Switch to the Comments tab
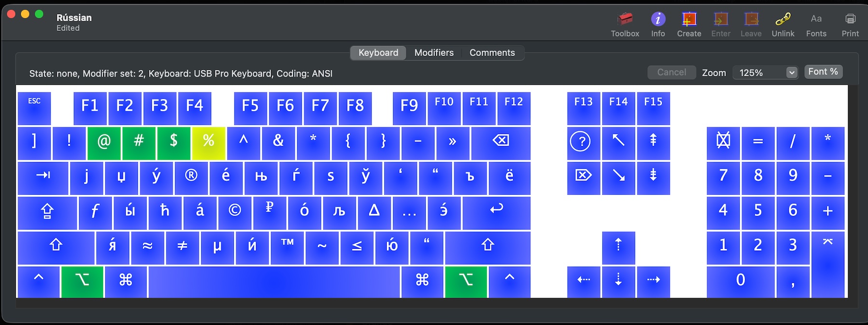The width and height of the screenshot is (868, 325). click(x=492, y=53)
